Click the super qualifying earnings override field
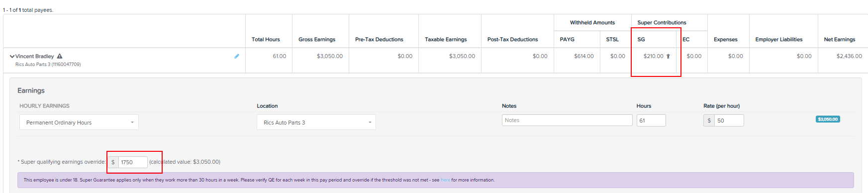868x193 pixels. point(133,162)
